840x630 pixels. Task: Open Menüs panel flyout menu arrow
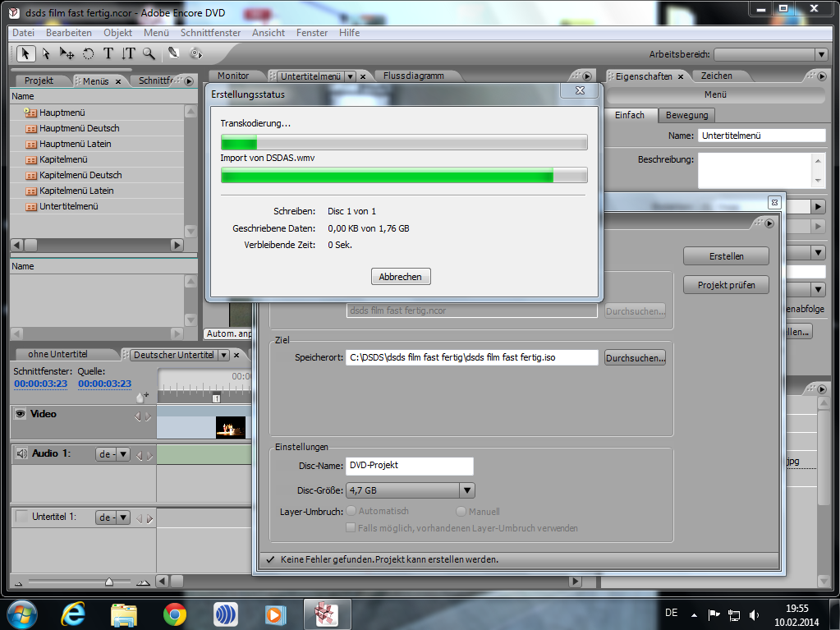pos(189,80)
